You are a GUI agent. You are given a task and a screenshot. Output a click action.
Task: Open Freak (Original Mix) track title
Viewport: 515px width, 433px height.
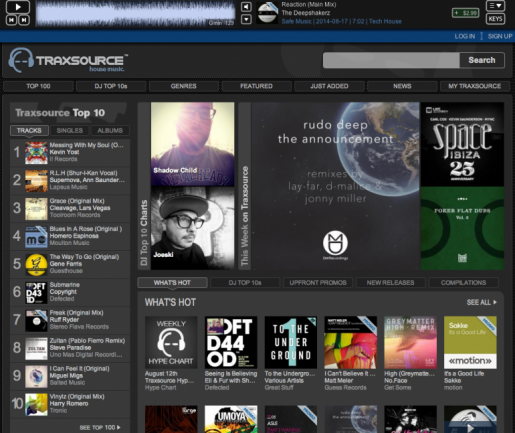76,313
